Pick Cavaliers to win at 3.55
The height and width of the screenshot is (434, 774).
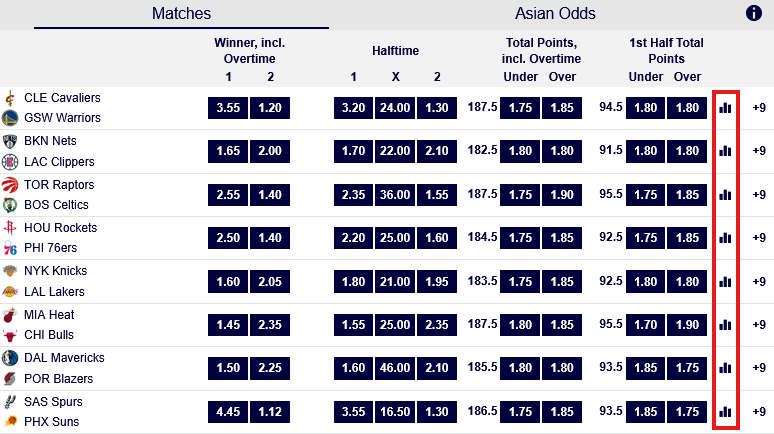pyautogui.click(x=227, y=108)
